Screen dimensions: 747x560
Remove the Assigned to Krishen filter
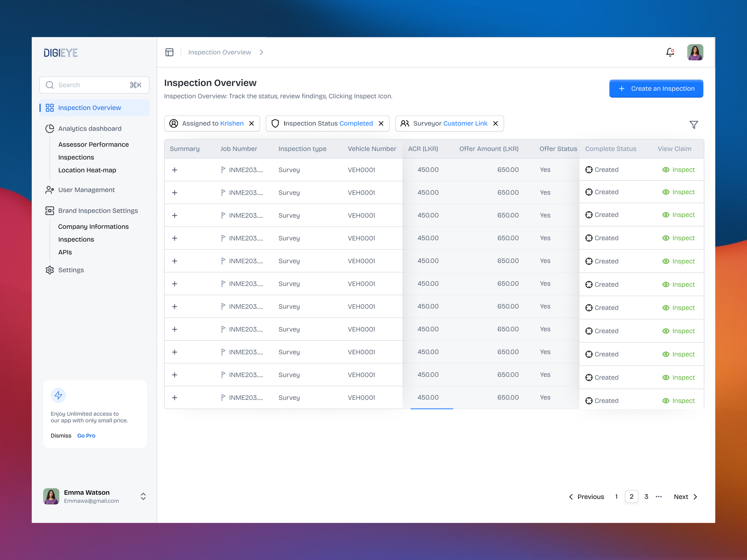[251, 123]
